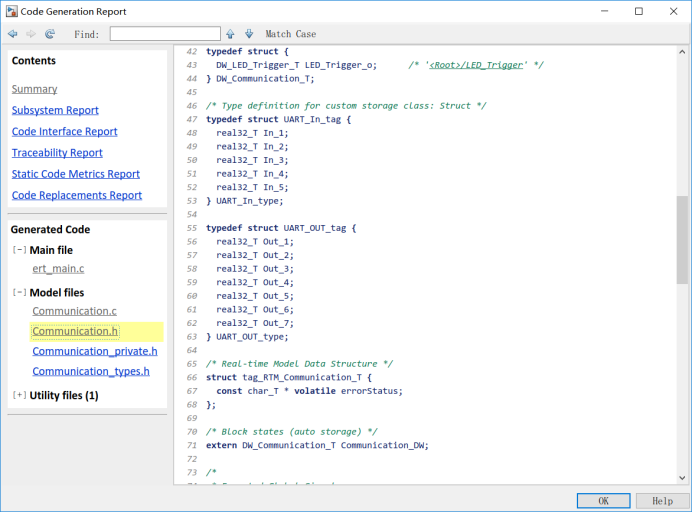Click 'extern DW_Communication_T Communication_DW;' line
The image size is (692, 512).
tap(317, 445)
